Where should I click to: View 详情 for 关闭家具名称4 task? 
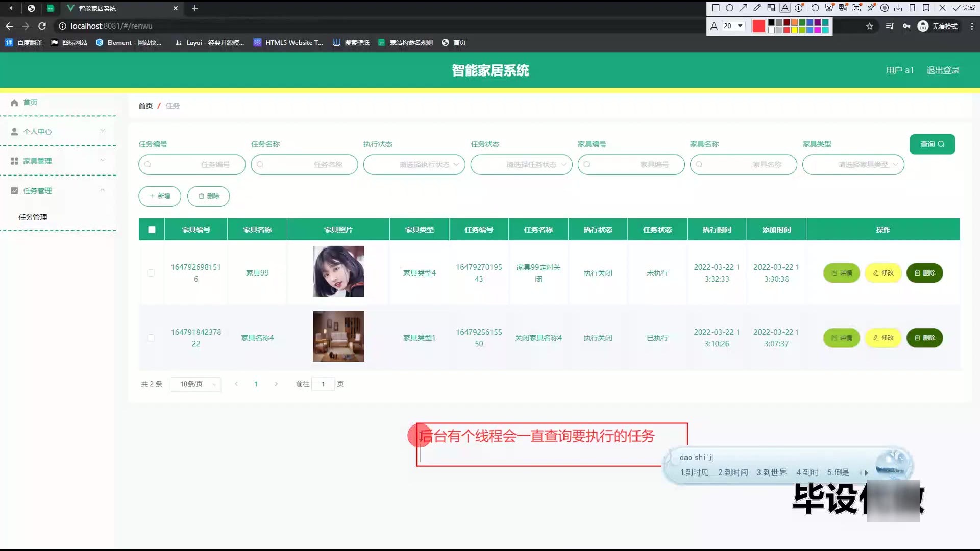tap(841, 338)
